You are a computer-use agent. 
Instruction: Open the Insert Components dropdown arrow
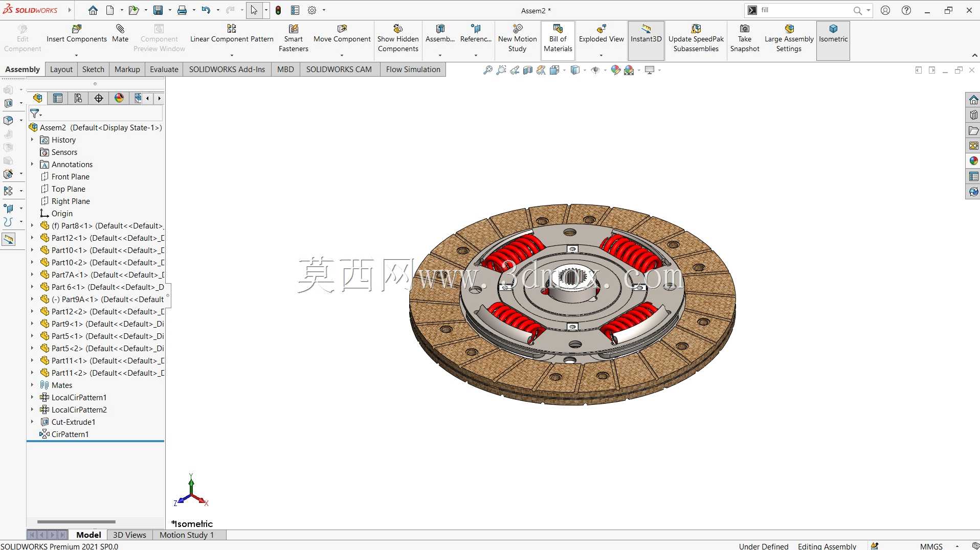point(76,55)
